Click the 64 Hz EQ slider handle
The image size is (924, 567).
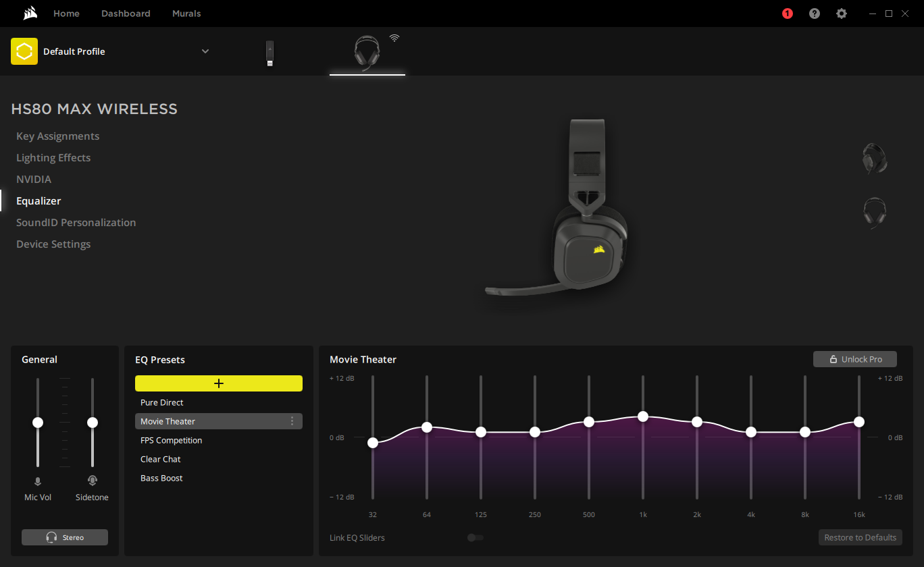tap(427, 427)
